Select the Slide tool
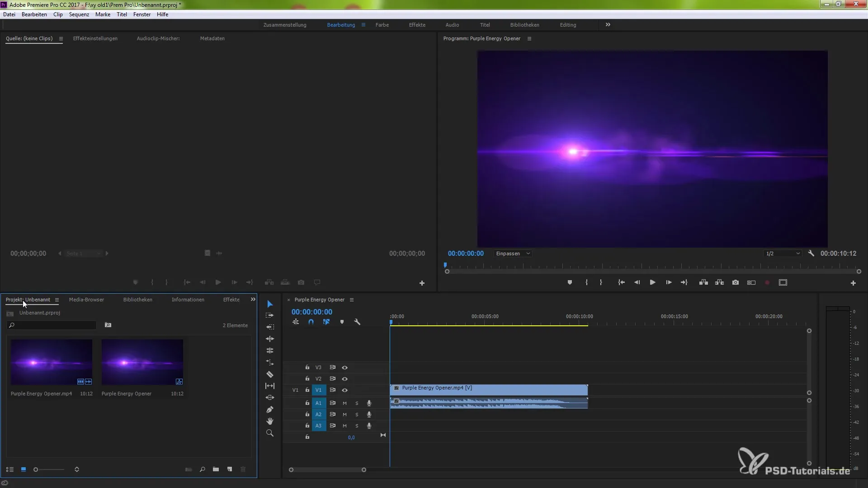This screenshot has width=868, height=488. tap(270, 398)
